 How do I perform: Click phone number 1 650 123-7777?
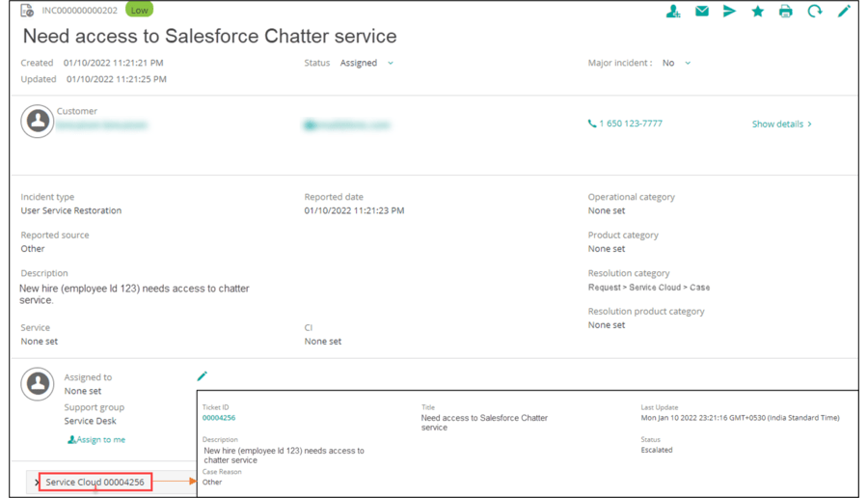625,124
